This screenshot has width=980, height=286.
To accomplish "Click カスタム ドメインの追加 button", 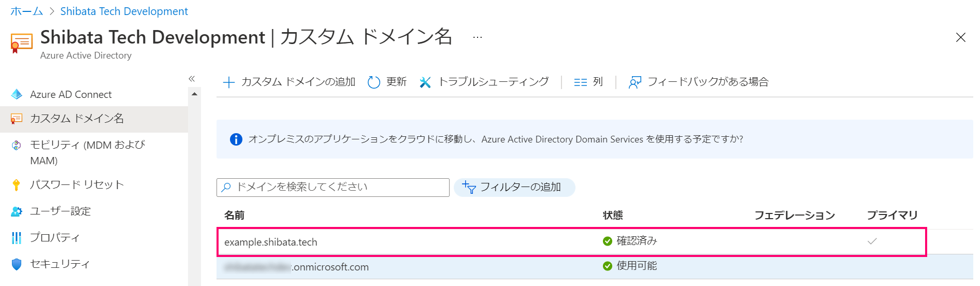I will tap(289, 82).
